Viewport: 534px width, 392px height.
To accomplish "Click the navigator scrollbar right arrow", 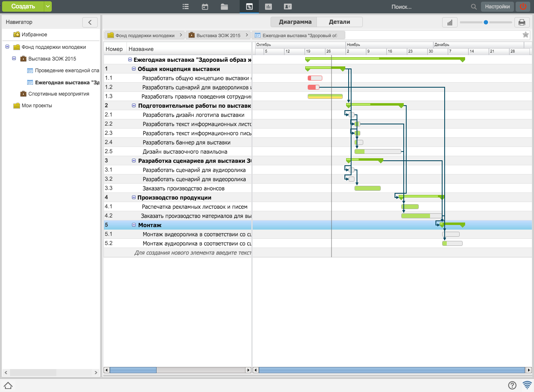I will (x=96, y=372).
